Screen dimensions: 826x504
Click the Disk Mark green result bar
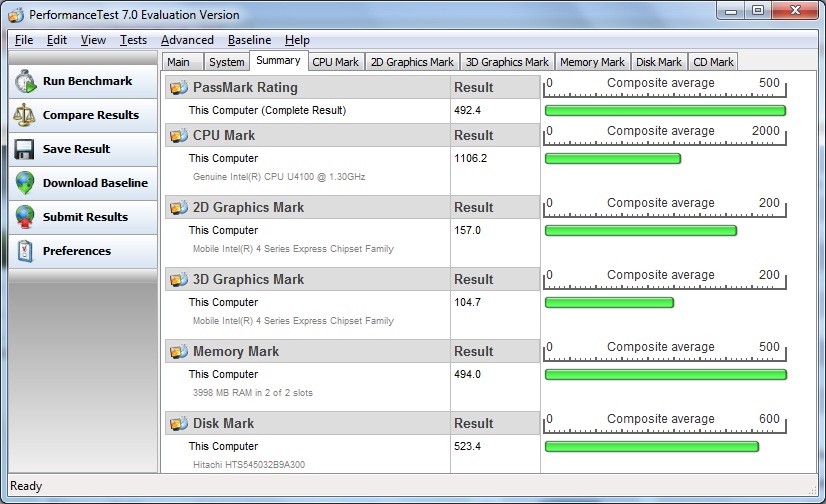652,447
